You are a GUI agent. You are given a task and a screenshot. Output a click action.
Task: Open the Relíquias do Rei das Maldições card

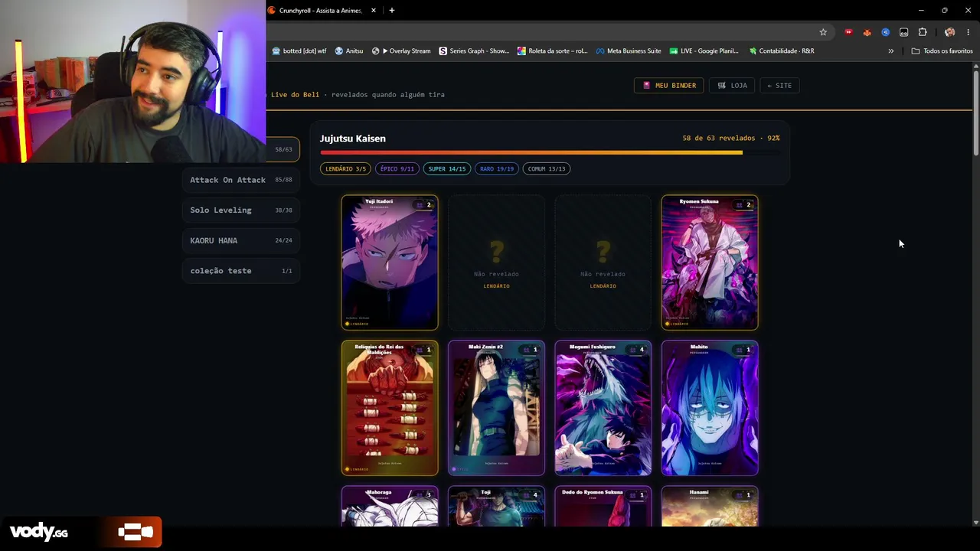tap(390, 408)
